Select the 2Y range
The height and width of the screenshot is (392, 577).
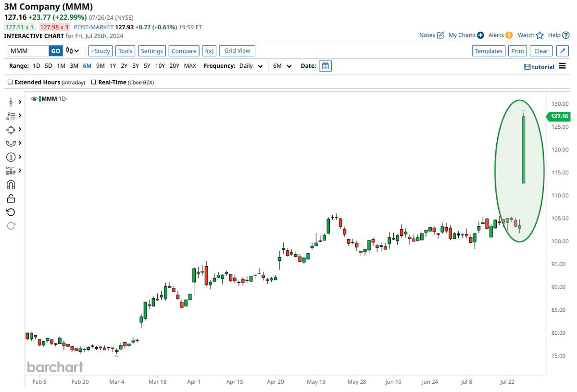point(124,66)
